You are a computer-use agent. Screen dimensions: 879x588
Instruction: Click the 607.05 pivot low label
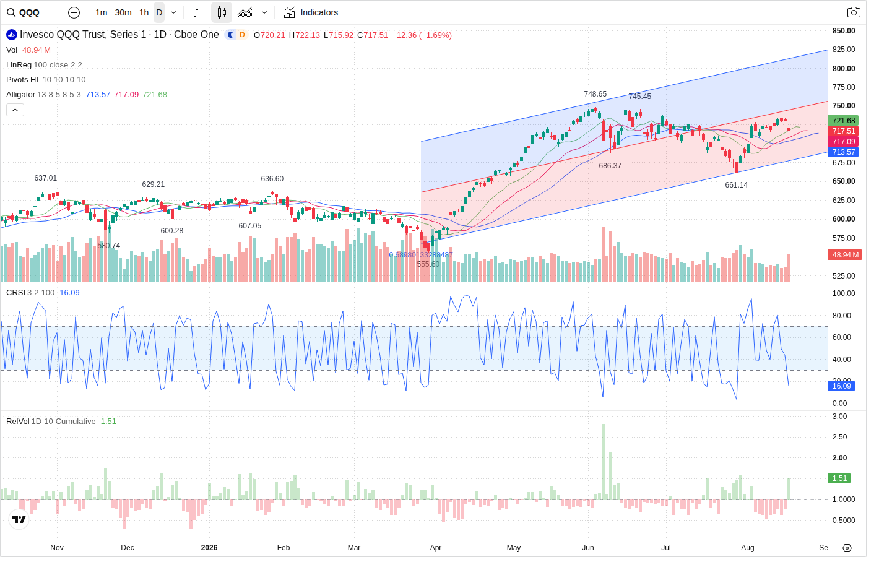[x=250, y=226]
